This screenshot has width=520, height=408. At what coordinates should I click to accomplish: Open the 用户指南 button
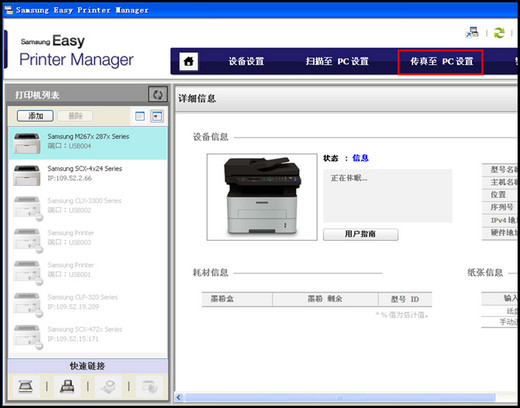point(360,234)
